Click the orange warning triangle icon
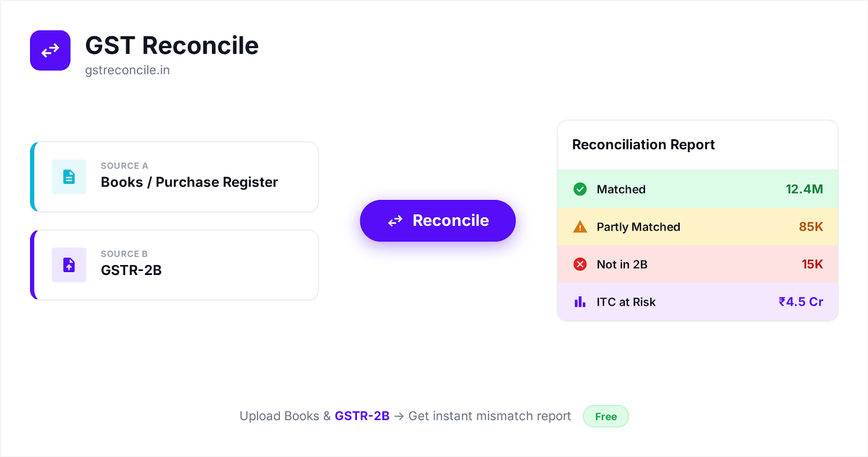The image size is (868, 457). (x=580, y=226)
